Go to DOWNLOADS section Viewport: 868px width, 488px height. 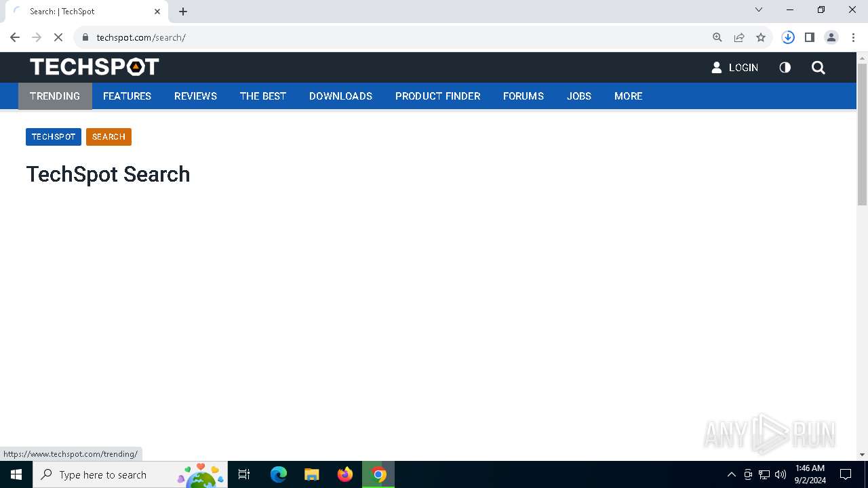[340, 96]
